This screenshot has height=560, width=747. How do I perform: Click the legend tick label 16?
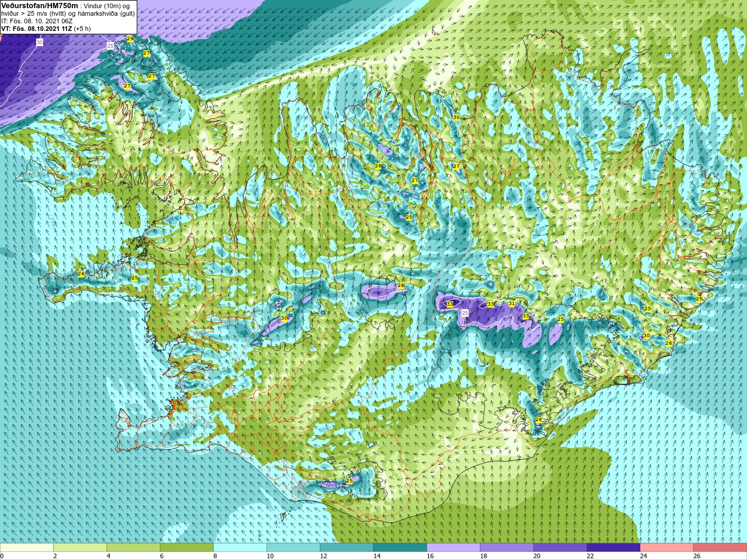(x=430, y=556)
